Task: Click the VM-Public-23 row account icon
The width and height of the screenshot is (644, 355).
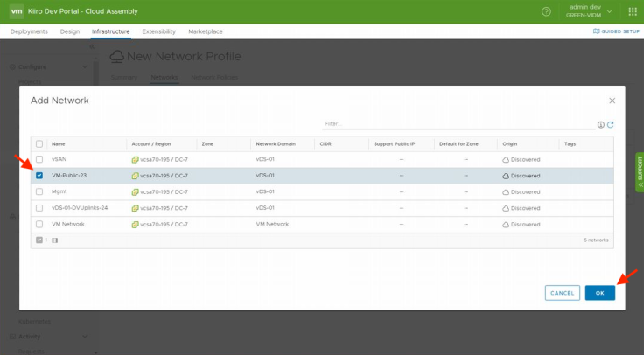Action: [x=135, y=176]
